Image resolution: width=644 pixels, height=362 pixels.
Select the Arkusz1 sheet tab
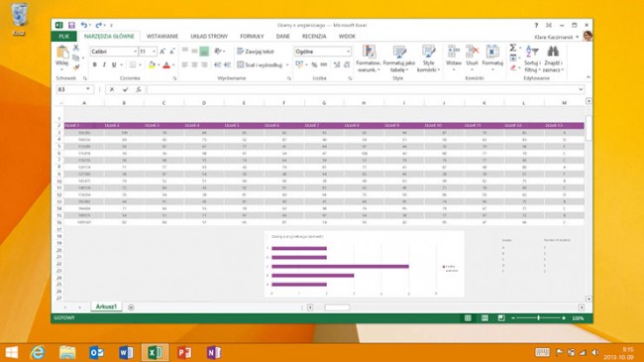pos(106,306)
